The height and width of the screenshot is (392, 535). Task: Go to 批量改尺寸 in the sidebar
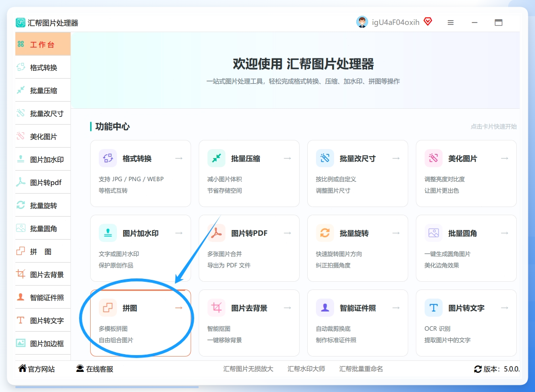click(43, 113)
